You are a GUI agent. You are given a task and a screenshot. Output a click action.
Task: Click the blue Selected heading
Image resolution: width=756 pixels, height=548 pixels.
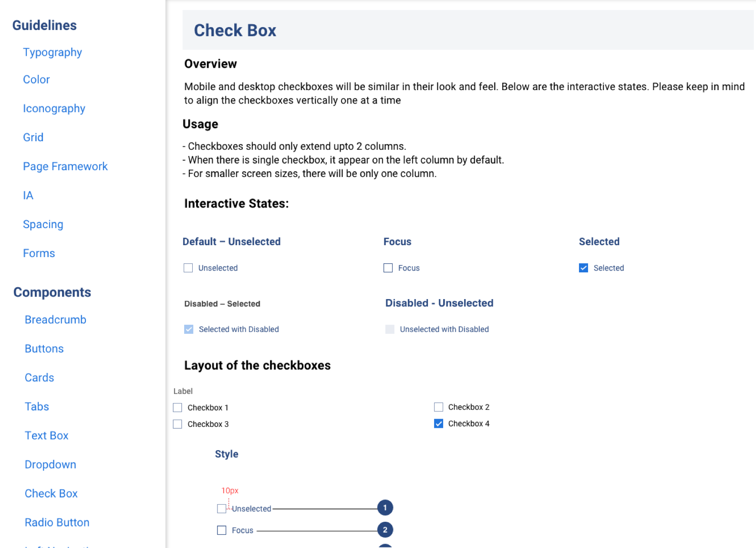[x=599, y=242]
